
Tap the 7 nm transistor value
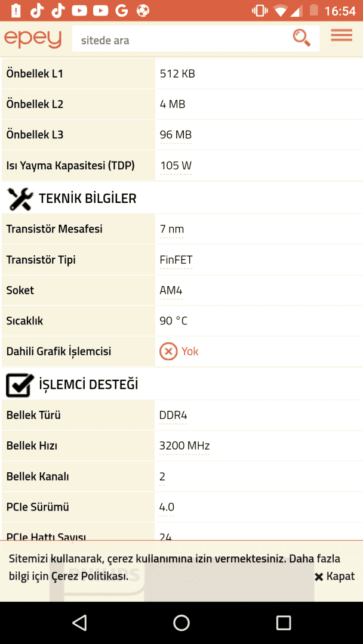172,229
